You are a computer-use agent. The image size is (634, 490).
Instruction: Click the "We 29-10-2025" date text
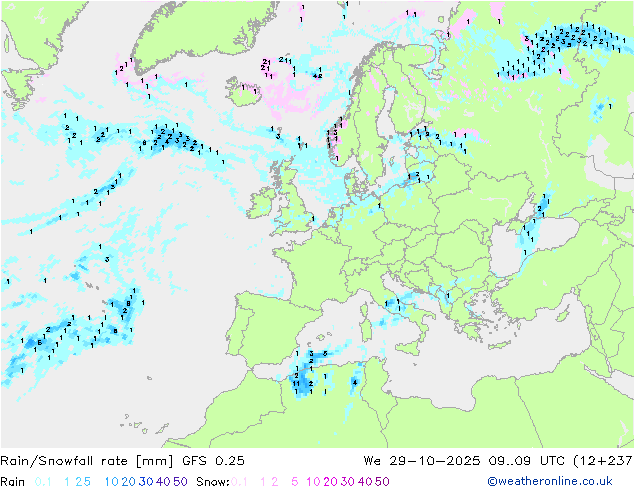click(x=422, y=461)
